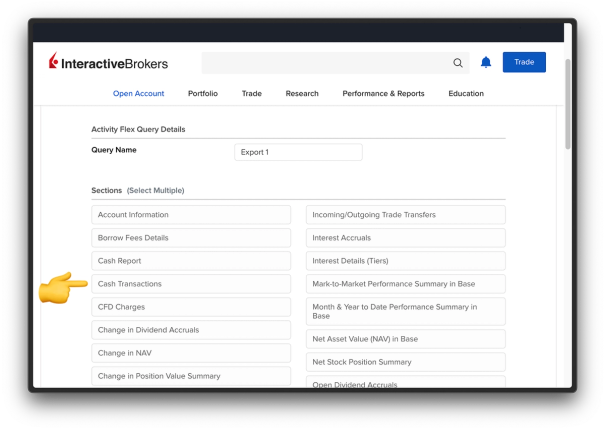Open the Education menu
The width and height of the screenshot is (605, 430).
tap(466, 93)
